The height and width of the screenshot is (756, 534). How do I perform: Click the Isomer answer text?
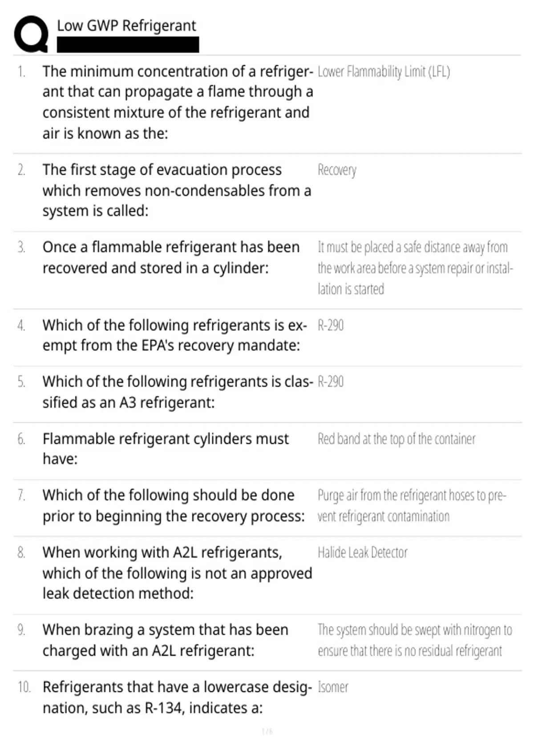coord(333,687)
